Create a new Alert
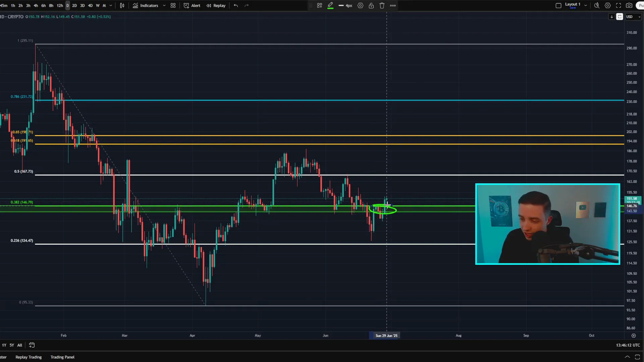The image size is (644, 362). coord(192,5)
